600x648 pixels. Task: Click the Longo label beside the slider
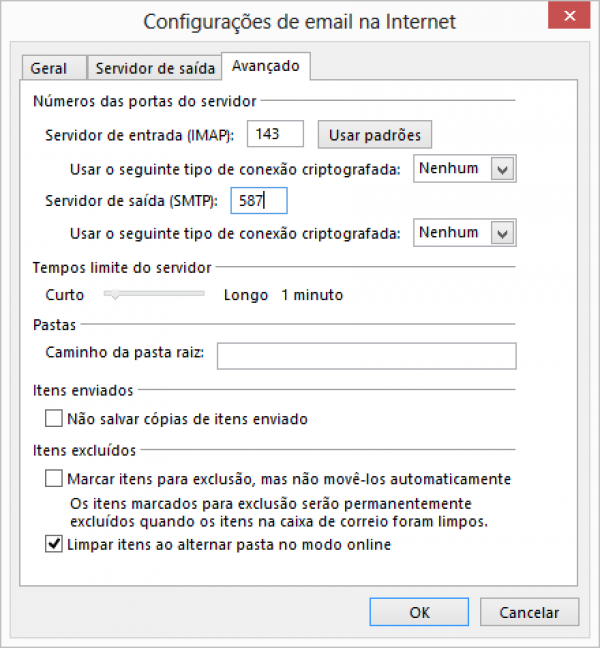coord(246,295)
